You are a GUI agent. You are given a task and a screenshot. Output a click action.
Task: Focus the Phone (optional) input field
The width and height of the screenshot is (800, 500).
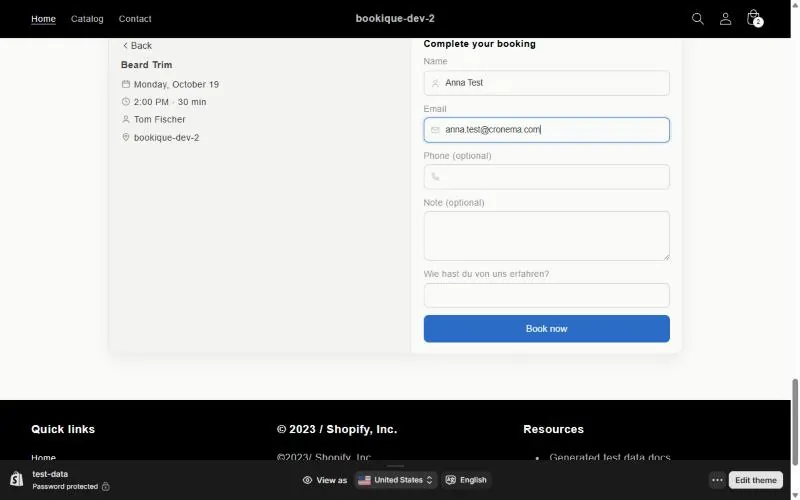[546, 177]
